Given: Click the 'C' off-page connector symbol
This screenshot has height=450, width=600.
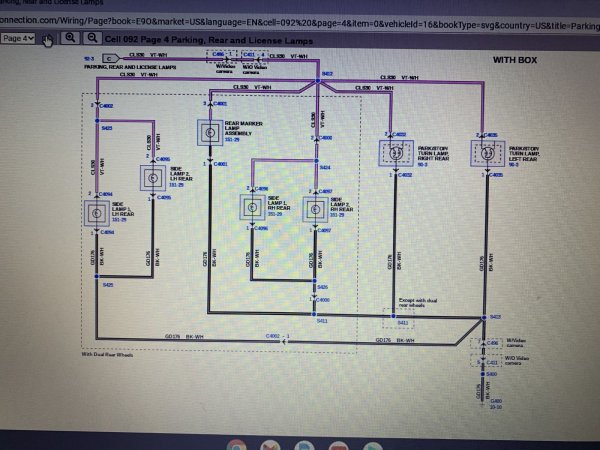Looking at the screenshot, I should tap(110, 59).
